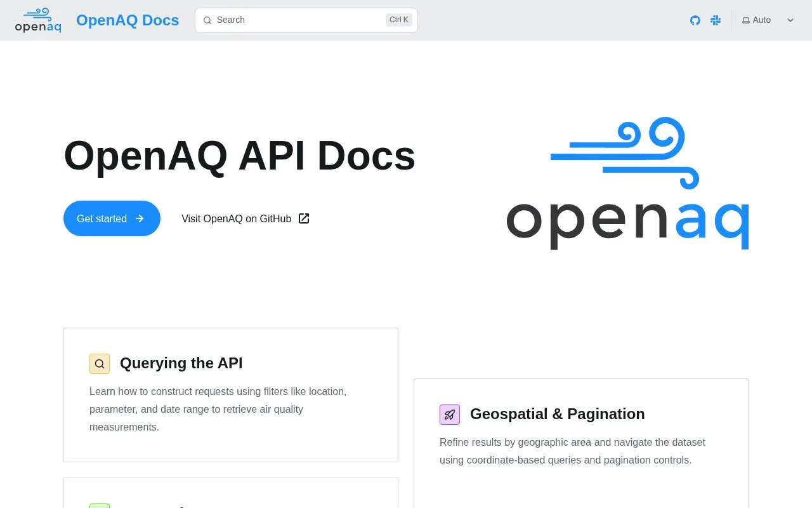Click the Get started button

click(x=112, y=218)
